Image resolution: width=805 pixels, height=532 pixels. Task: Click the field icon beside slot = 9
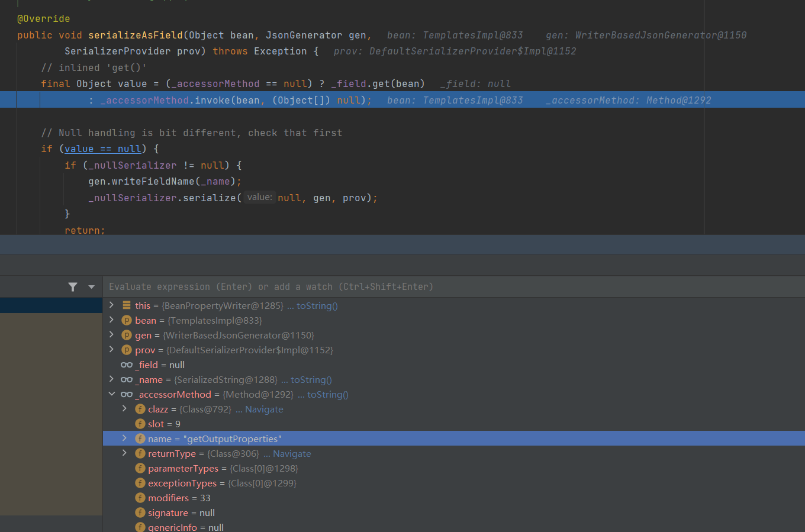coord(140,424)
